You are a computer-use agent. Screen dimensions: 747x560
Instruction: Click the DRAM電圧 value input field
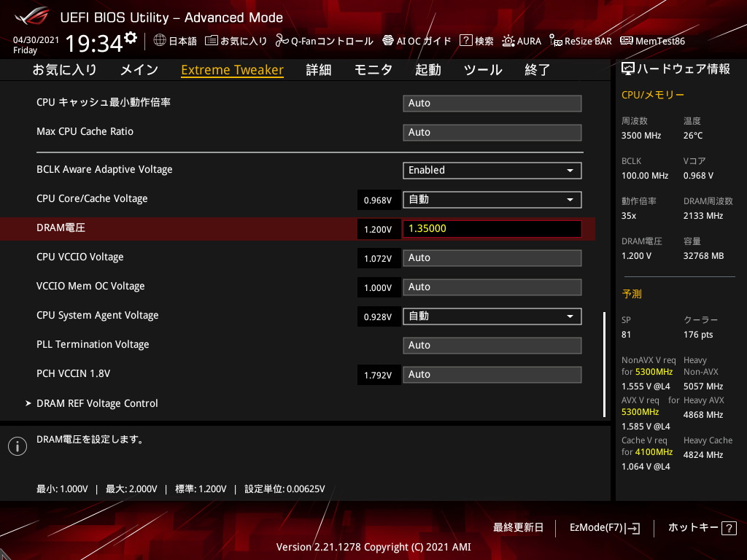(492, 229)
